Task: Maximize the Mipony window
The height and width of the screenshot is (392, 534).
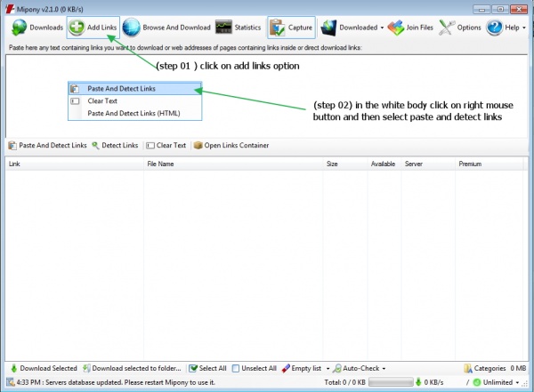Action: pos(500,9)
